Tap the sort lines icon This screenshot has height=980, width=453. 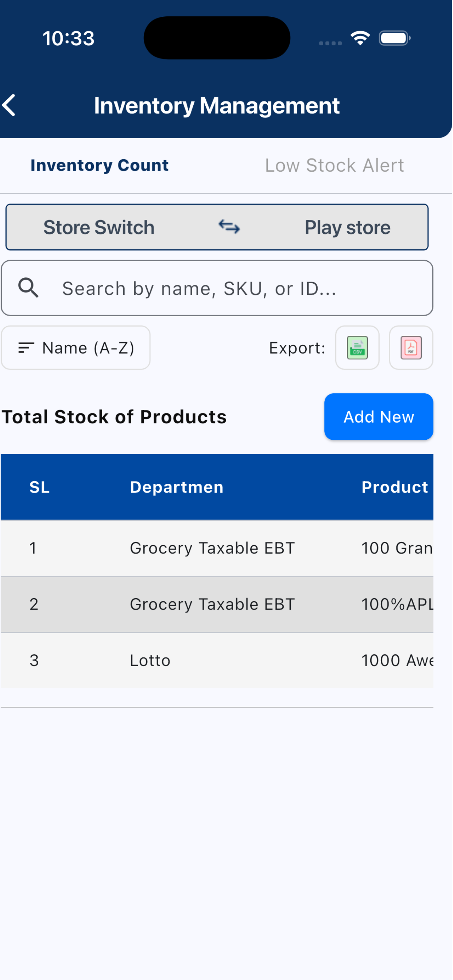pyautogui.click(x=26, y=348)
